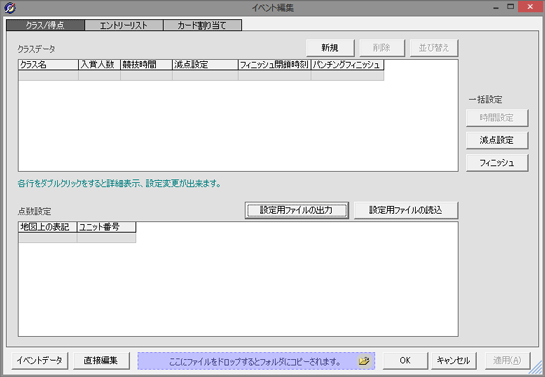Switch to the エントリーリスト tab
This screenshot has height=377, width=545.
tap(124, 25)
